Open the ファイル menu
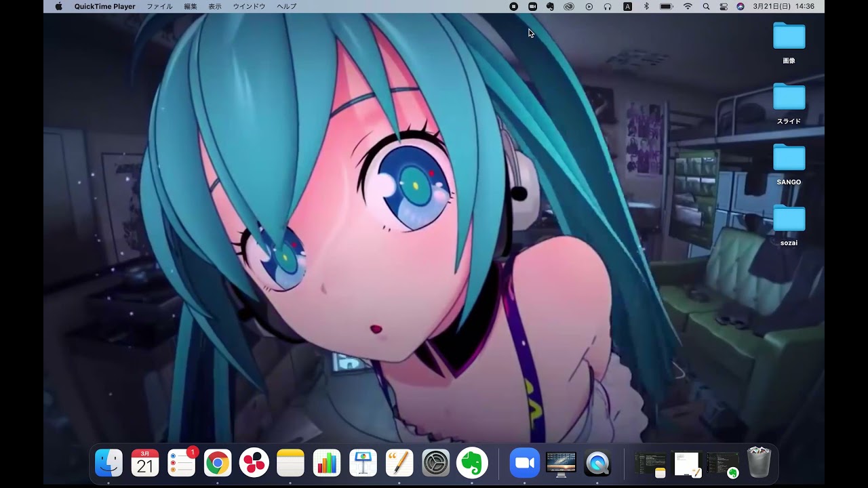Viewport: 868px width, 488px height. (159, 6)
